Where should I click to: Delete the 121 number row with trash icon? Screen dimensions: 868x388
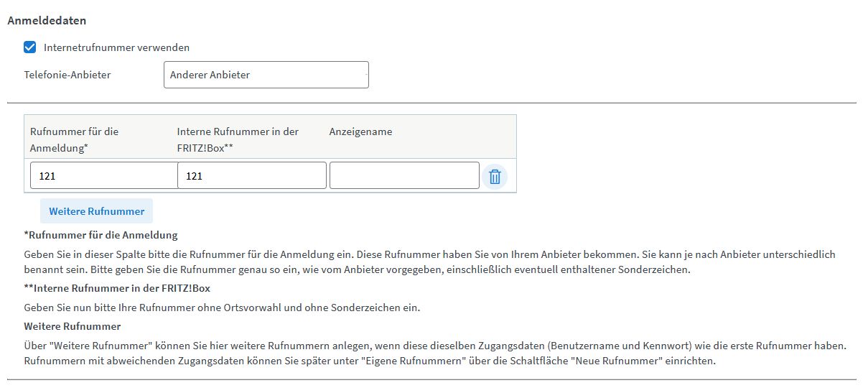click(x=494, y=177)
